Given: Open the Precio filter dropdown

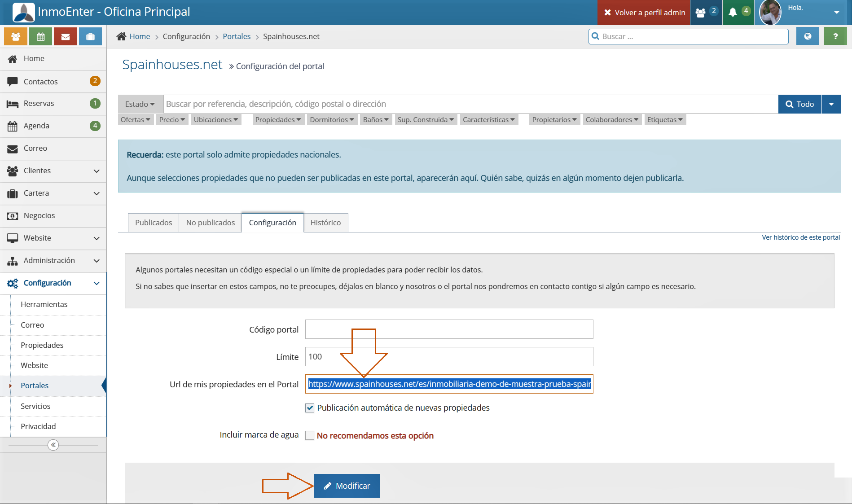Looking at the screenshot, I should click(x=172, y=120).
